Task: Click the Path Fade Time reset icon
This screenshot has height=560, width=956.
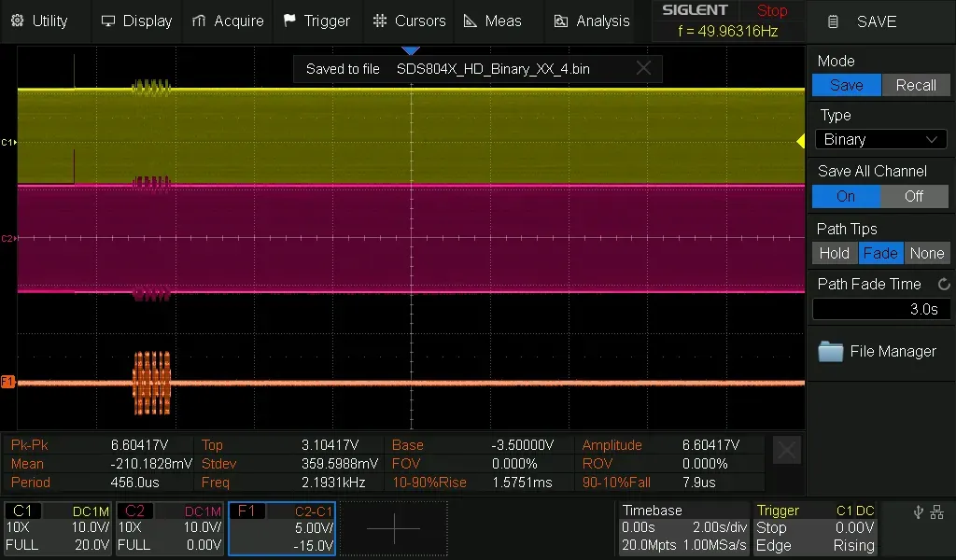Action: point(943,284)
